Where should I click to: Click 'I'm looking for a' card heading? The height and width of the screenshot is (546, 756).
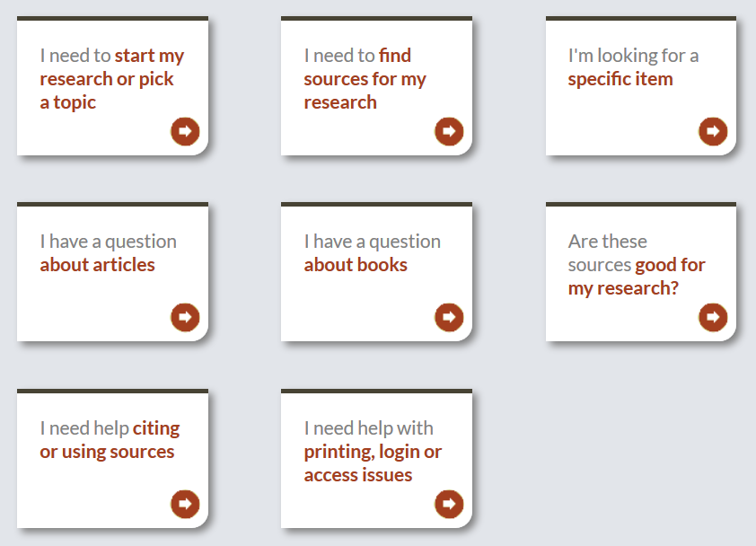pos(633,56)
